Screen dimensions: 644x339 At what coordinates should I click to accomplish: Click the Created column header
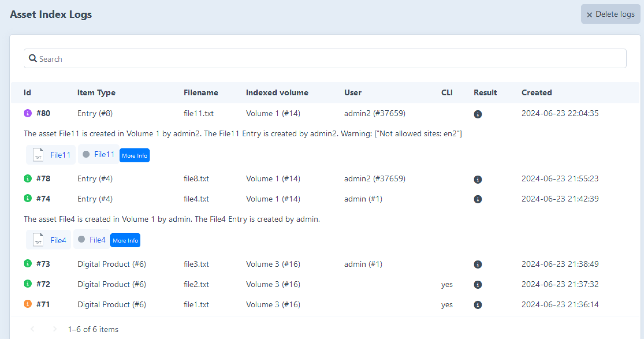(x=537, y=93)
